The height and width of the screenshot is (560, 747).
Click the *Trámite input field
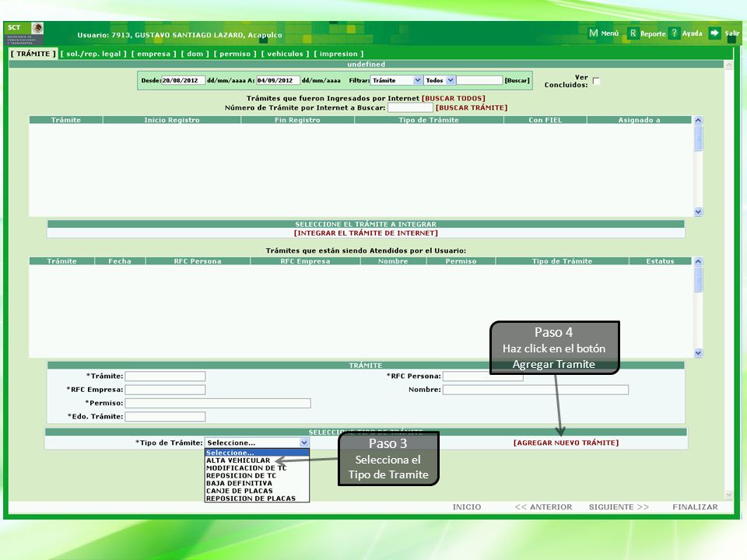click(165, 376)
